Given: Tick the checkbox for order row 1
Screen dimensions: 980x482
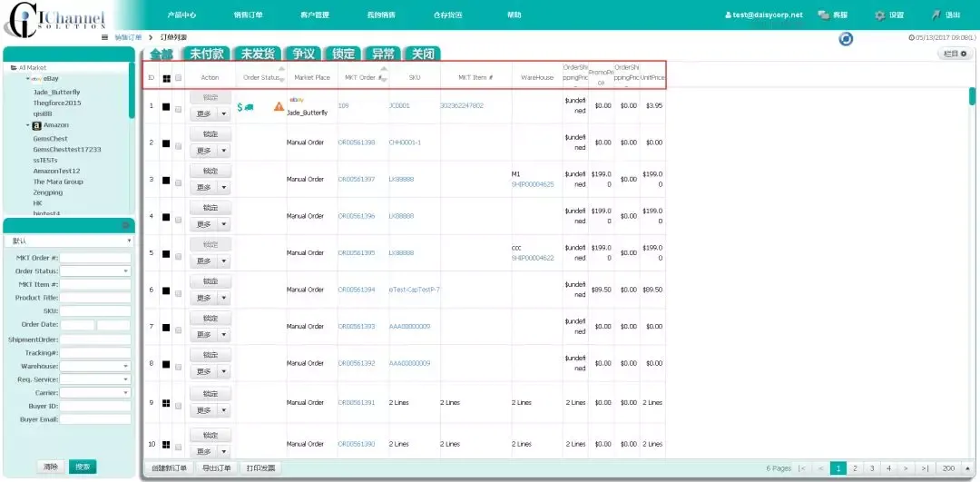Looking at the screenshot, I should [178, 110].
